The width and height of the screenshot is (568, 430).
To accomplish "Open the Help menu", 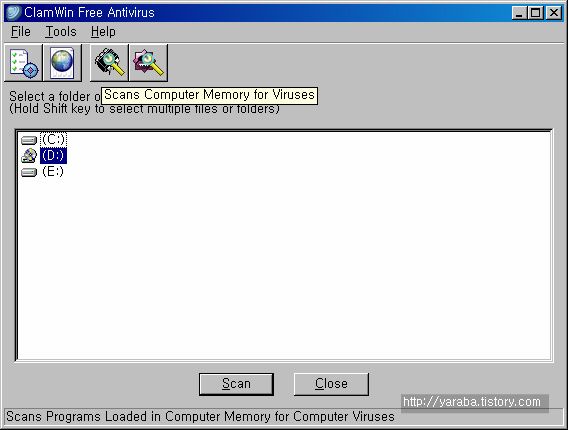I will (x=103, y=32).
